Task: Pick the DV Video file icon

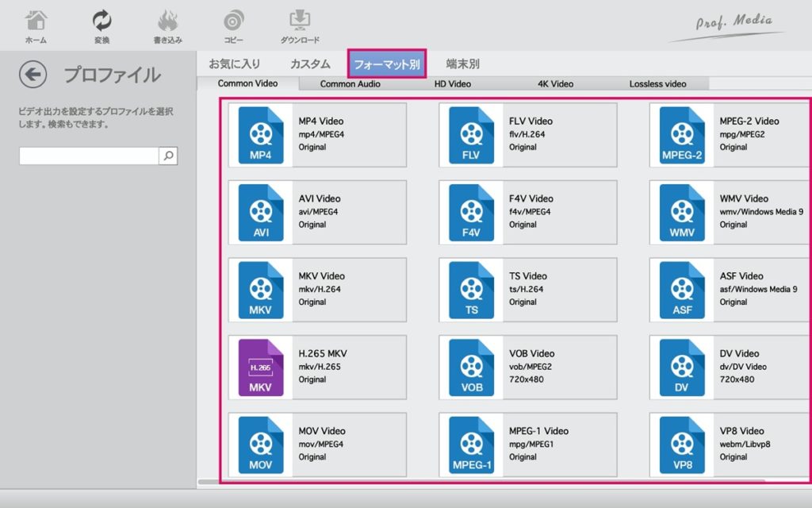Action: pyautogui.click(x=682, y=368)
